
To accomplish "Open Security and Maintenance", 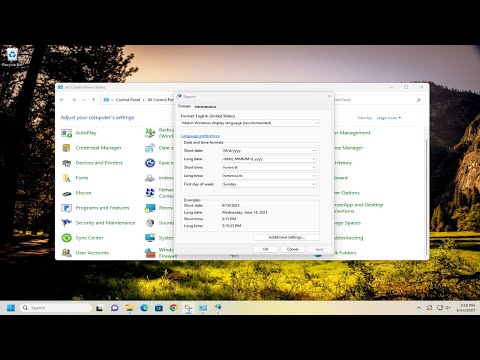I will (x=105, y=223).
